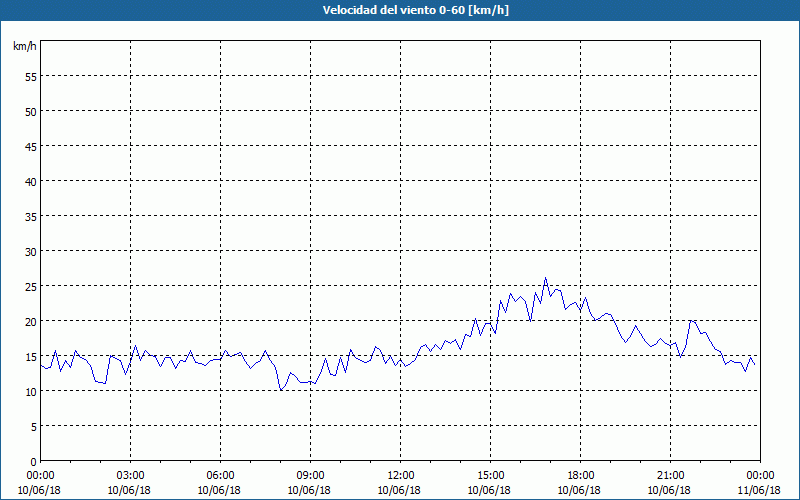The width and height of the screenshot is (800, 500).
Task: Click the 15:00 time label on x-axis
Action: pyautogui.click(x=490, y=476)
